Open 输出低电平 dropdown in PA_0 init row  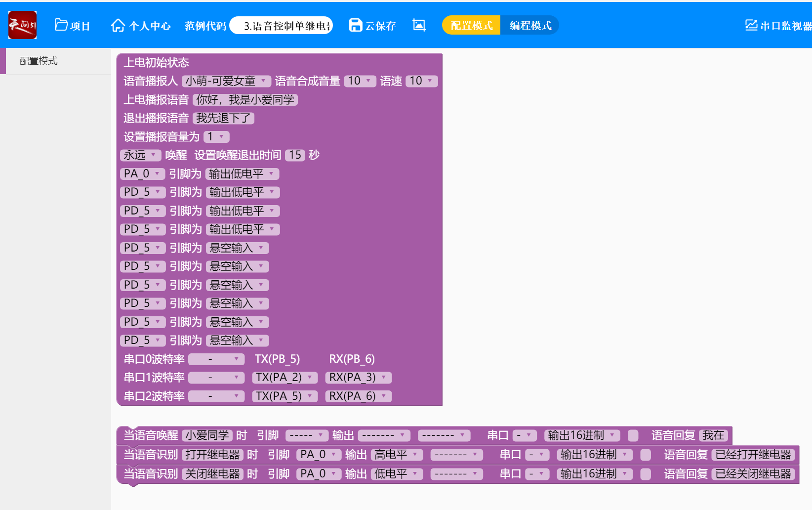pyautogui.click(x=243, y=174)
